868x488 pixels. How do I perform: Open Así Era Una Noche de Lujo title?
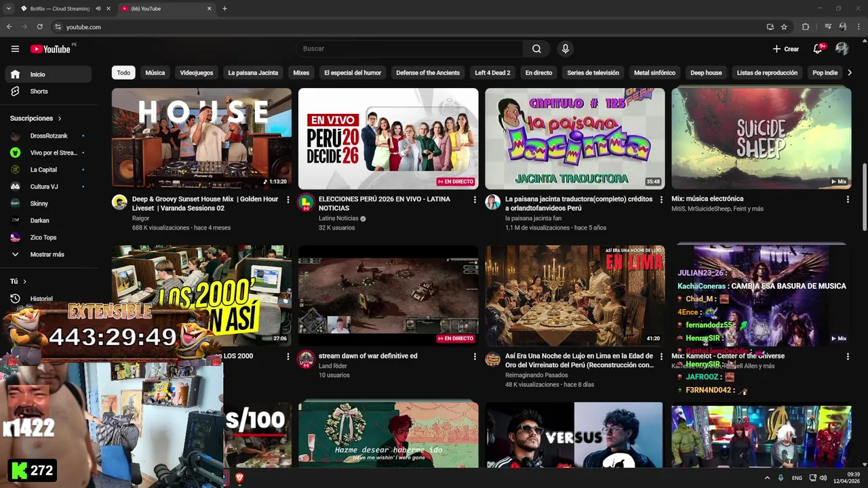click(x=579, y=361)
